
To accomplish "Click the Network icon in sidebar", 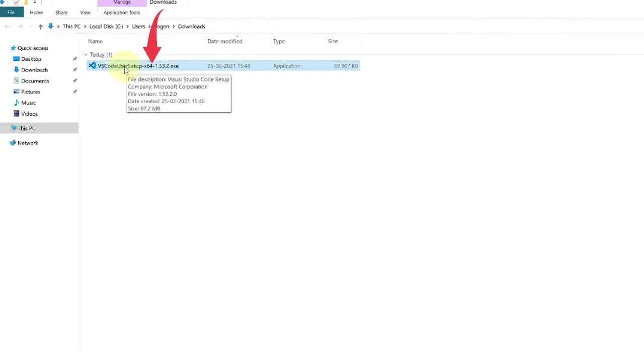I will click(13, 143).
